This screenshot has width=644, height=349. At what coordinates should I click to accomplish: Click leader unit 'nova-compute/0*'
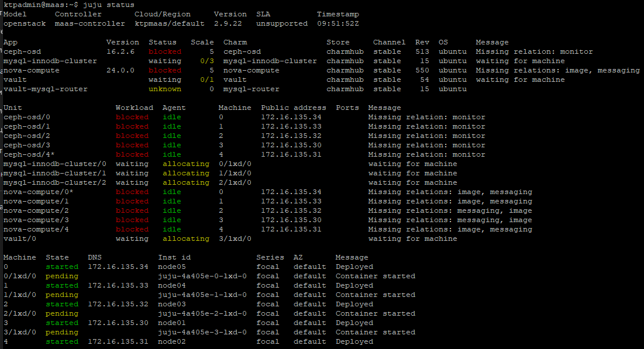[39, 192]
